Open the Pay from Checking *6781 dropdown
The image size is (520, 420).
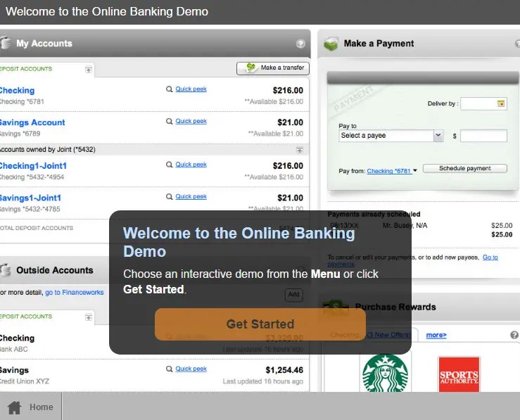[x=392, y=171]
